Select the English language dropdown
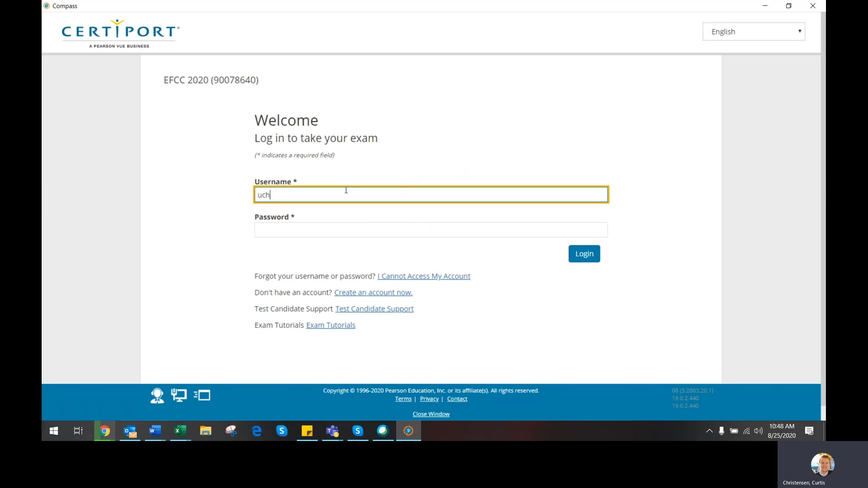Screen dimensions: 868x488 (x=754, y=31)
